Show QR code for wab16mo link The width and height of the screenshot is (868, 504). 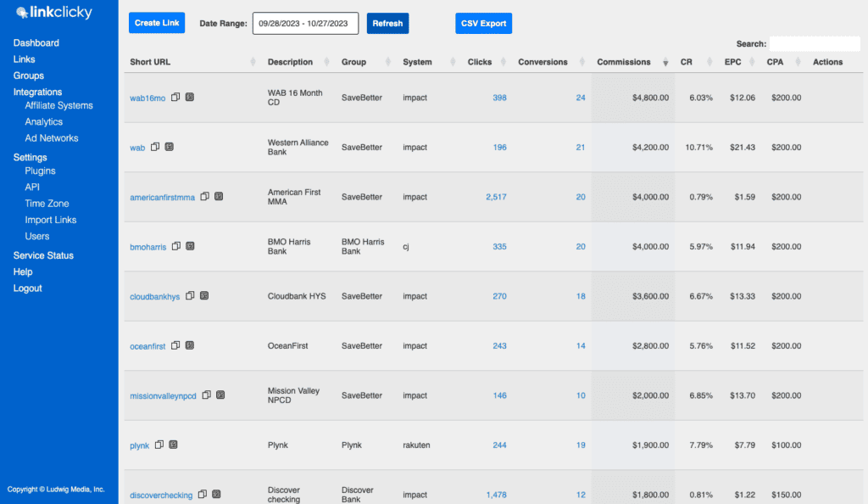pos(189,98)
